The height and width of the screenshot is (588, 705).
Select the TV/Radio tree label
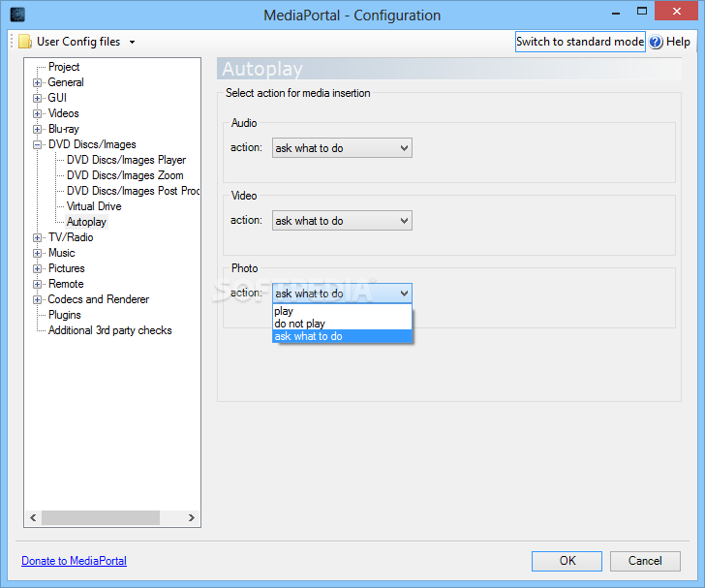click(71, 237)
